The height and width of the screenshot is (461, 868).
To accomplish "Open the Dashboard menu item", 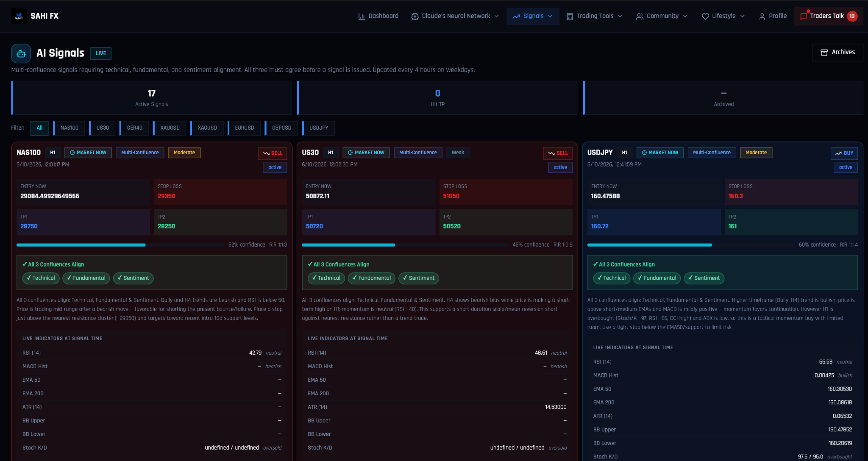I will 378,17.
